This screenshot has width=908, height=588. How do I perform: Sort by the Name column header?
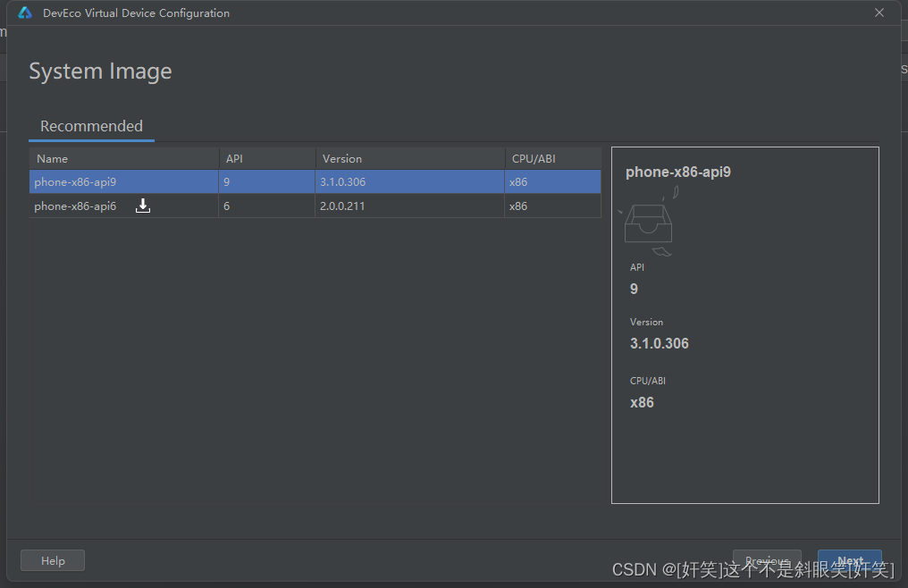[x=124, y=159]
